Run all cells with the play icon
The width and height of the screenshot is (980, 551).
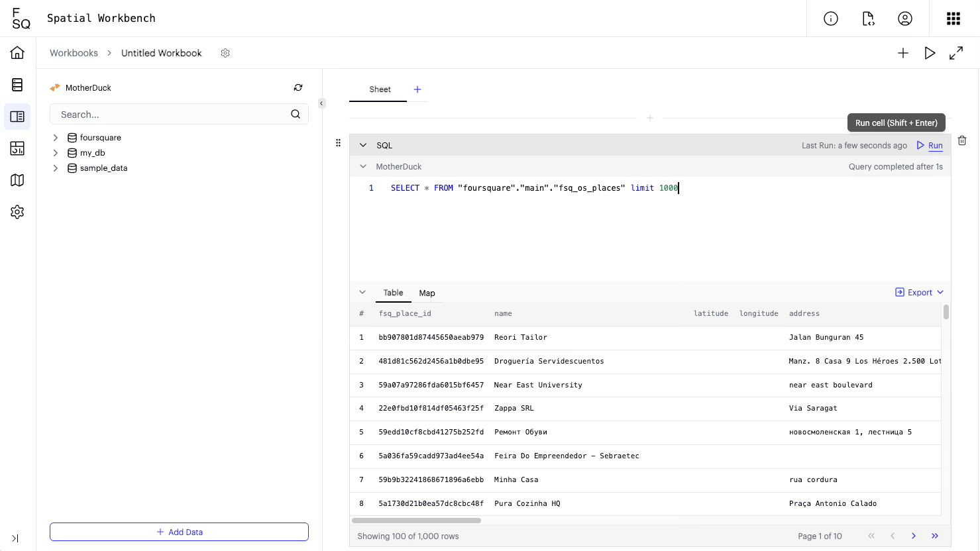[930, 53]
